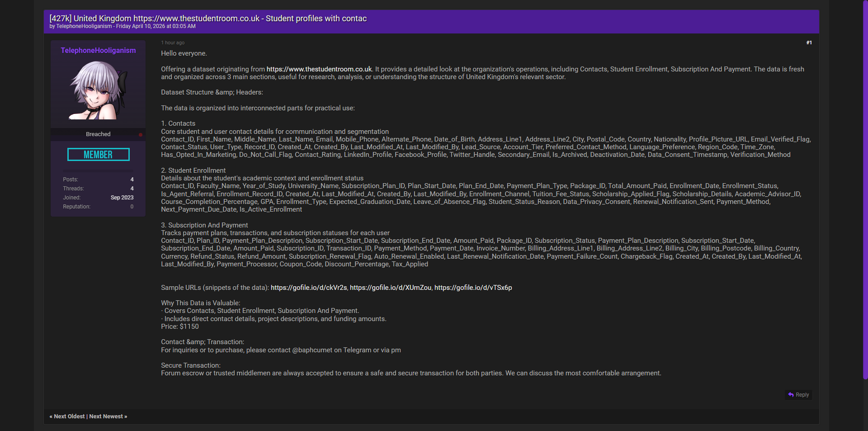868x431 pixels.
Task: Click the thestudentroom.co.uk link in post body
Action: tap(319, 69)
